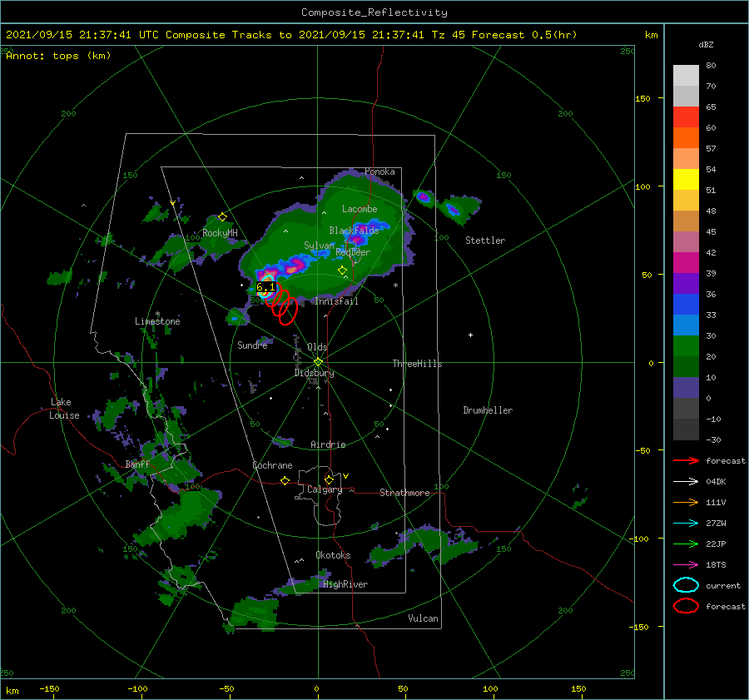The width and height of the screenshot is (749, 700).
Task: Click the Strathmore label
Action: pos(404,493)
